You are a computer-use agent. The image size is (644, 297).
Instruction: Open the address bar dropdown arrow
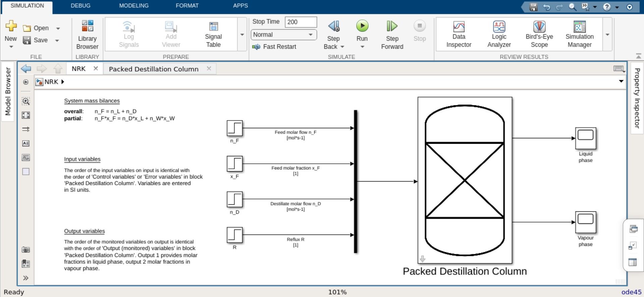[x=621, y=81]
